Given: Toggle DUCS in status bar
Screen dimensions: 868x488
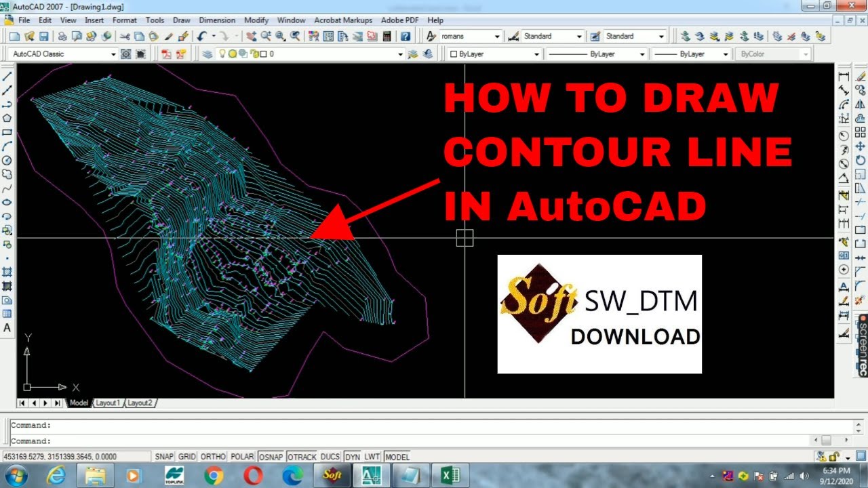Looking at the screenshot, I should pos(330,457).
